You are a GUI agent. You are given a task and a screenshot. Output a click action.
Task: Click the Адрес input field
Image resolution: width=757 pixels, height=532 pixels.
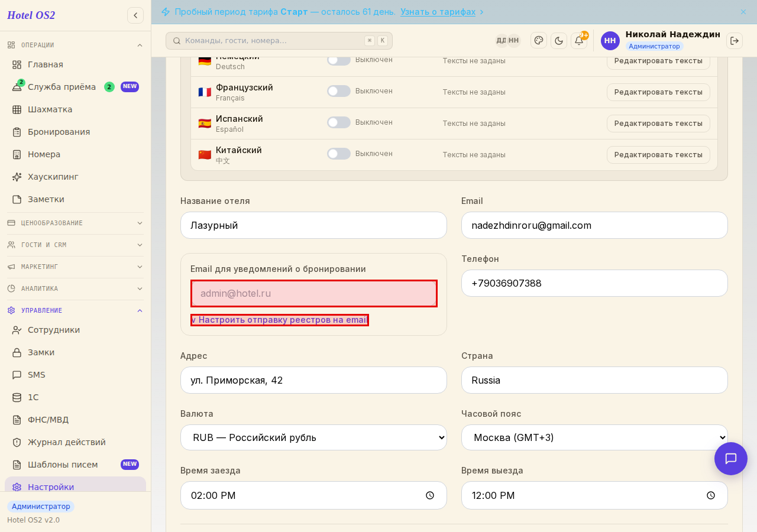coord(313,380)
